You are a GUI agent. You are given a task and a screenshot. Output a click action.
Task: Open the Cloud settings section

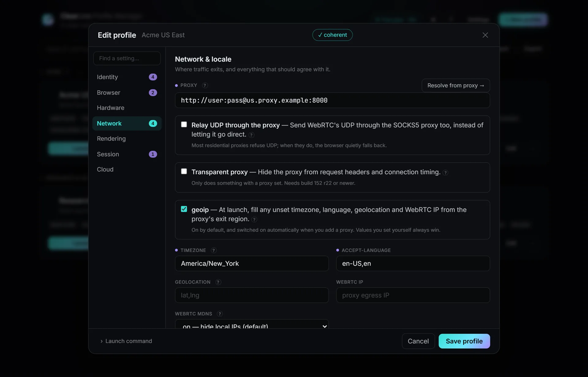click(x=127, y=169)
